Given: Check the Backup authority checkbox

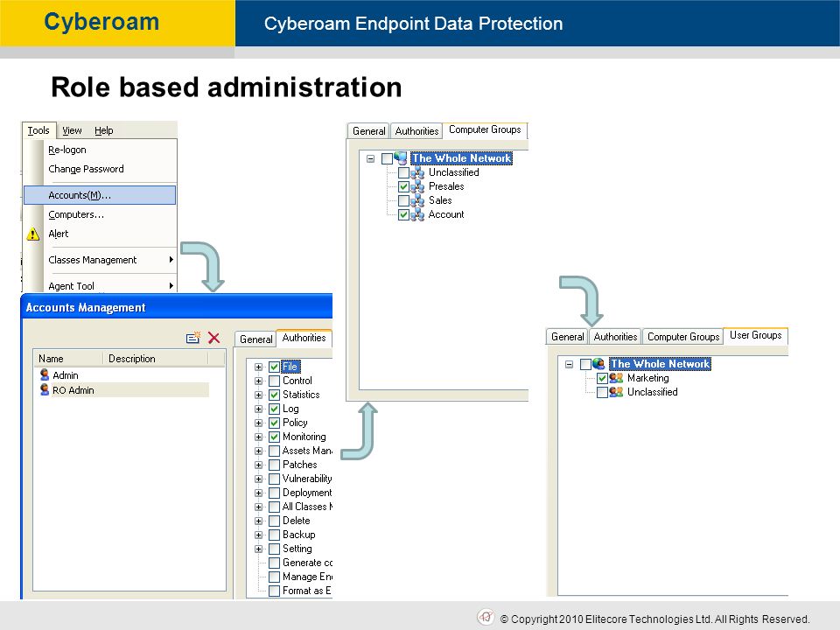Looking at the screenshot, I should [x=274, y=535].
